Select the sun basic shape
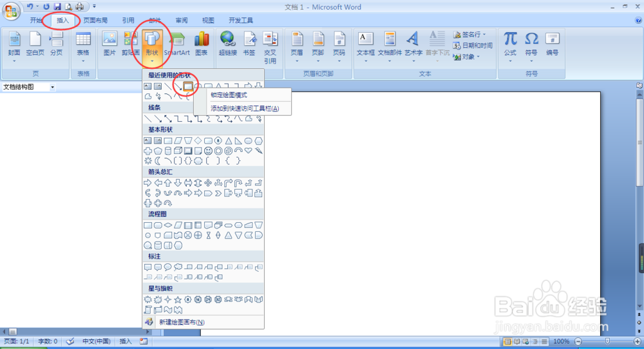Viewport: 644px width, 349px height. coord(148,161)
